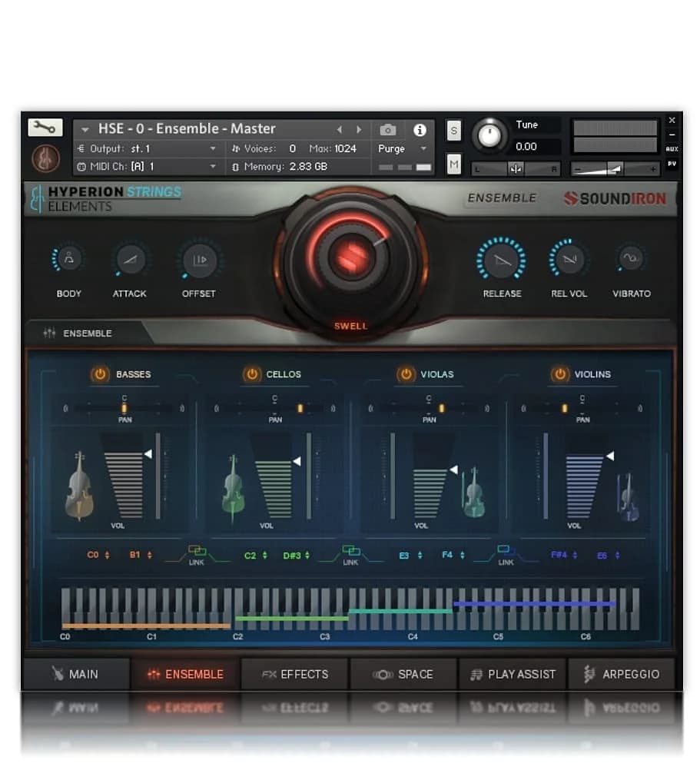Toggle the Cellos power button
This screenshot has height=770, width=700.
251,374
